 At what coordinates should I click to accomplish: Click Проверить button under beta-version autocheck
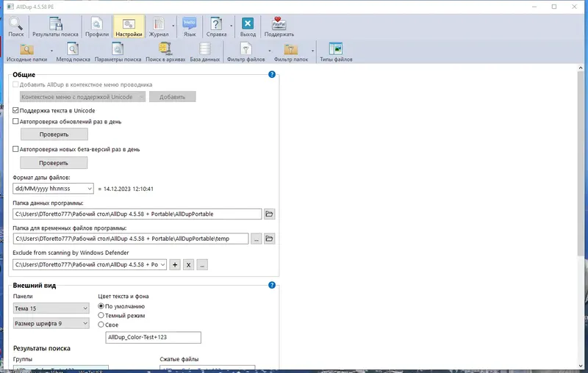coord(54,163)
